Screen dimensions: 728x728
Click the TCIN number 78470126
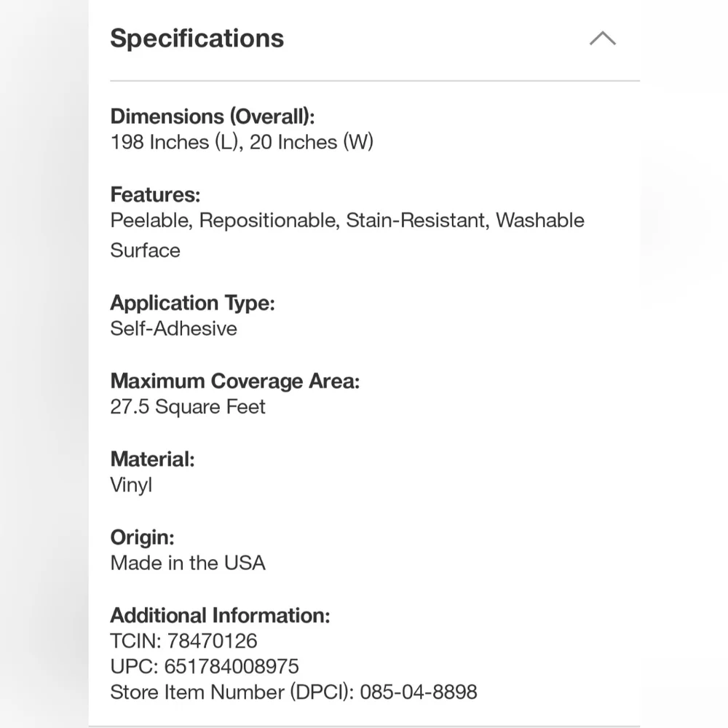(x=212, y=641)
